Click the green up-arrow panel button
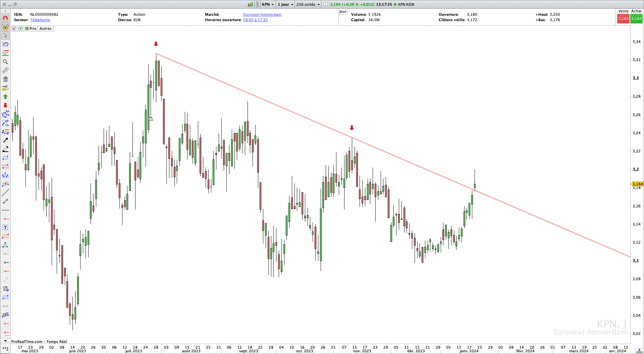The height and width of the screenshot is (354, 644). [20, 29]
